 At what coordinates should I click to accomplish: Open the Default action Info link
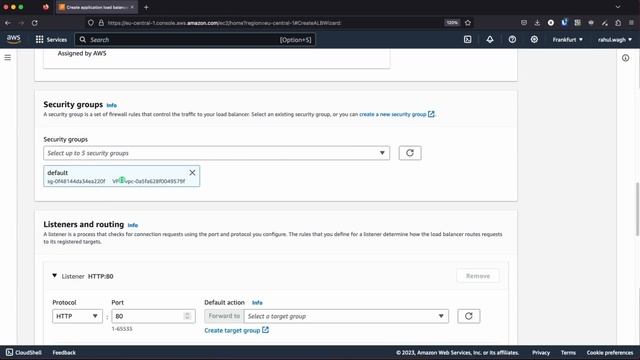coord(257,303)
